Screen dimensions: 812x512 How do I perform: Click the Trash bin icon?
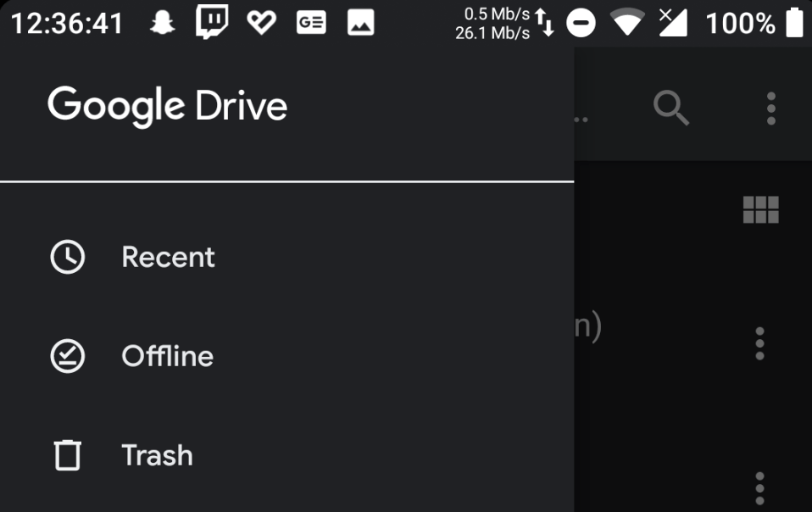coord(67,455)
